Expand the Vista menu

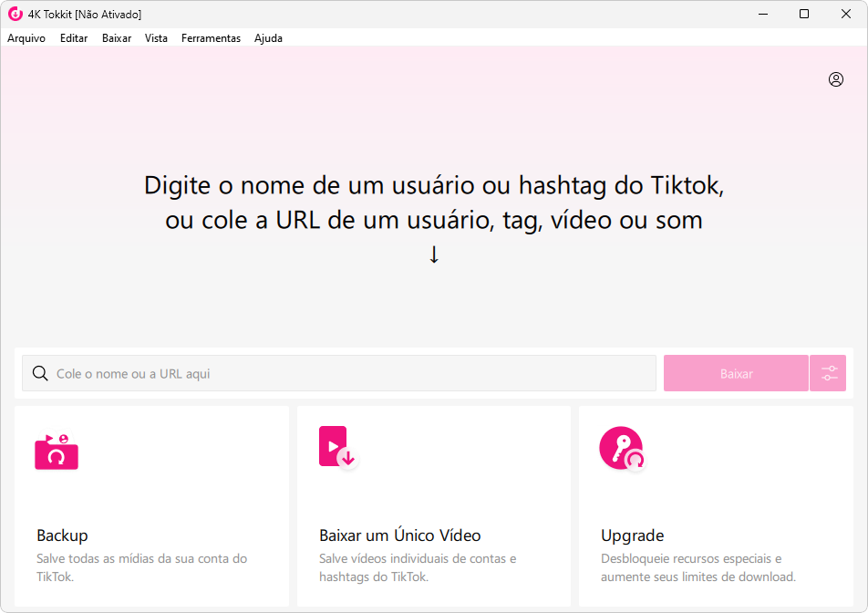(x=156, y=38)
